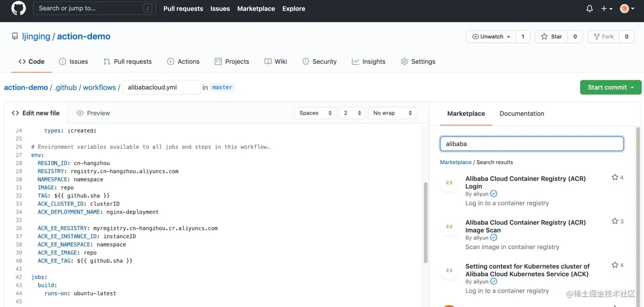Click the action-demo repository title link
Screen dimensions: 644x307
(x=84, y=36)
